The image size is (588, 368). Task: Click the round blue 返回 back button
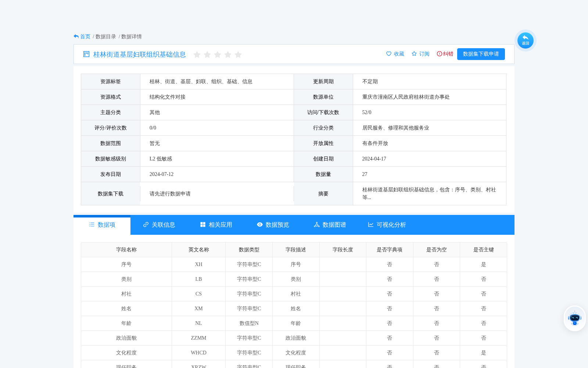pos(525,40)
